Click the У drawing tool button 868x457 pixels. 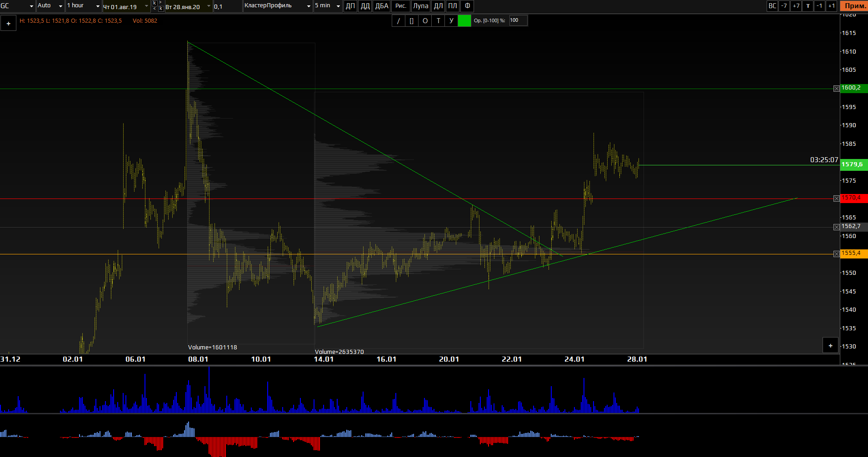point(451,21)
